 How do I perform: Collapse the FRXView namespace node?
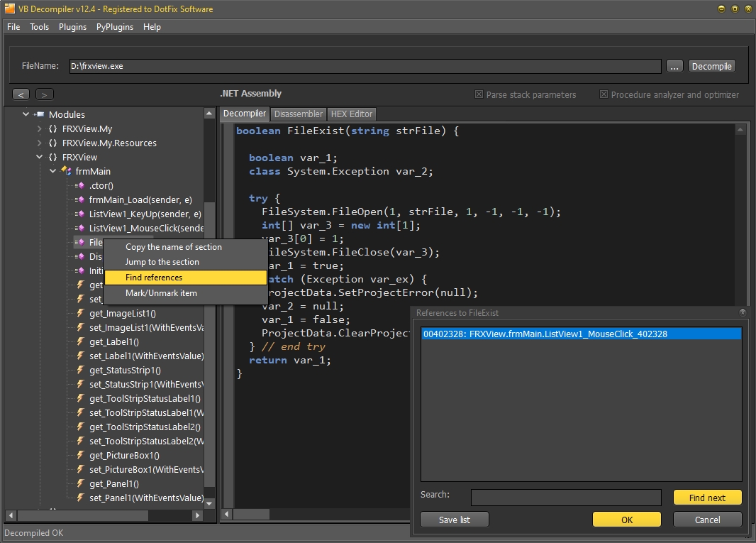click(x=40, y=157)
